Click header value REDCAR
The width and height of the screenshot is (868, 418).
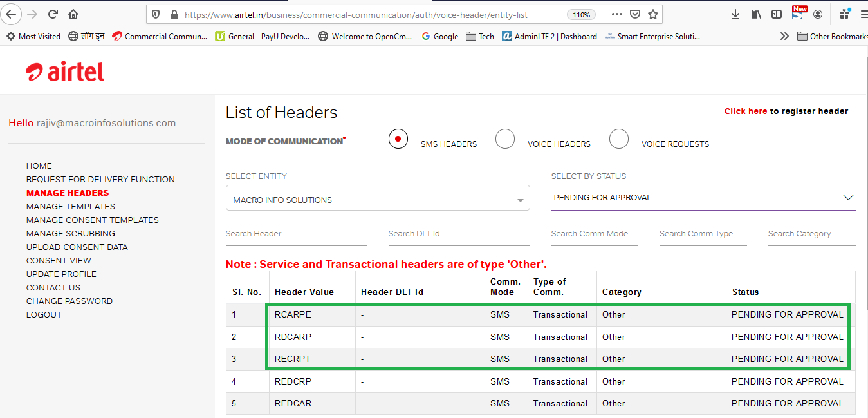[x=293, y=403]
